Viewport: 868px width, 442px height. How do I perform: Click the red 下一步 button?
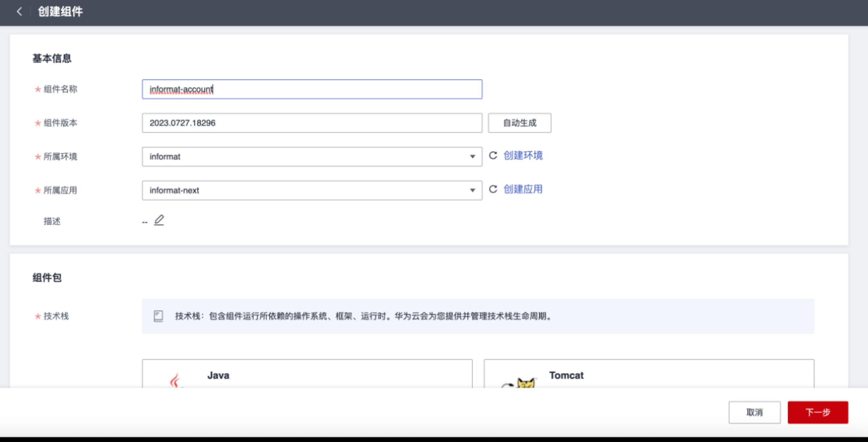click(817, 412)
